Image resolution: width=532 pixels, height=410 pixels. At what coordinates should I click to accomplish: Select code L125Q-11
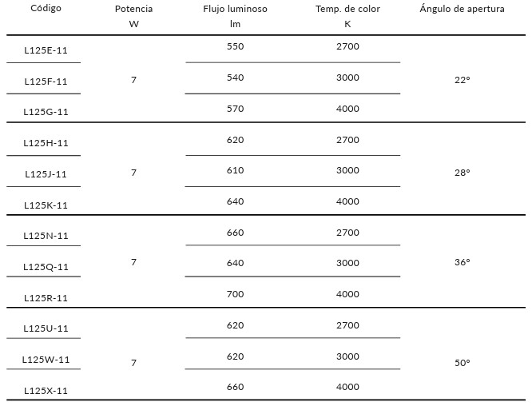tap(46, 267)
